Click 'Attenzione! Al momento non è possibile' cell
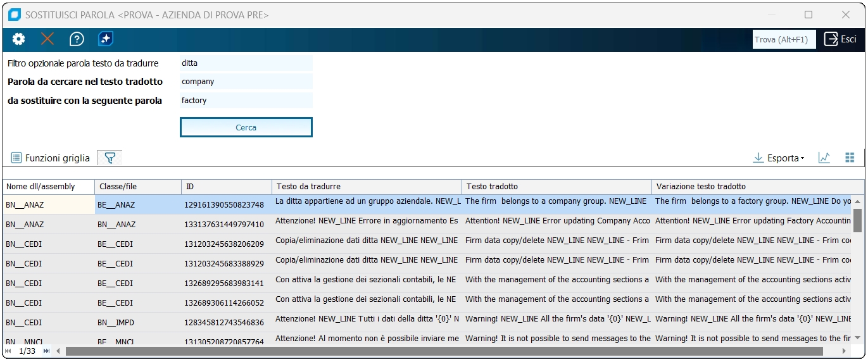Viewport: 868px width, 362px height. [367, 339]
